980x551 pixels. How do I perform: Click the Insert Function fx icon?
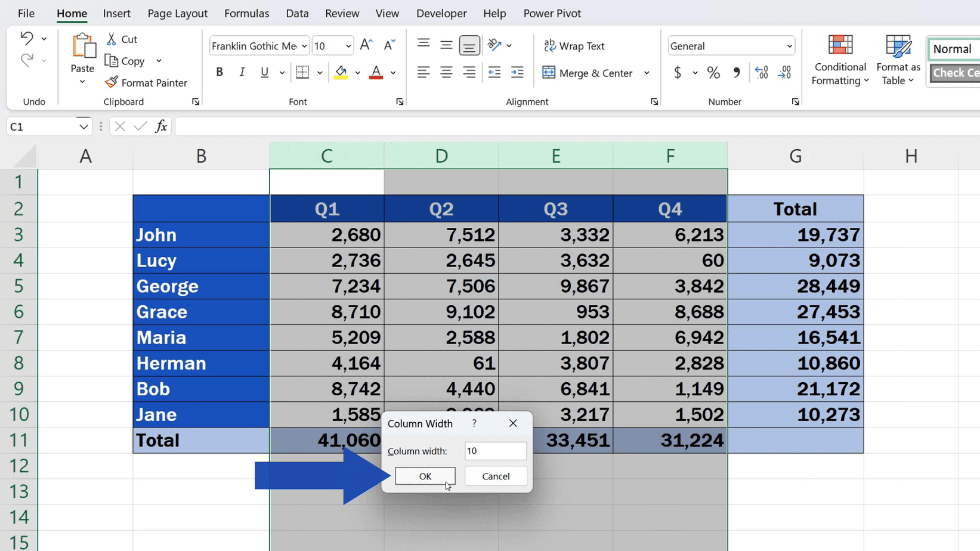(x=160, y=126)
